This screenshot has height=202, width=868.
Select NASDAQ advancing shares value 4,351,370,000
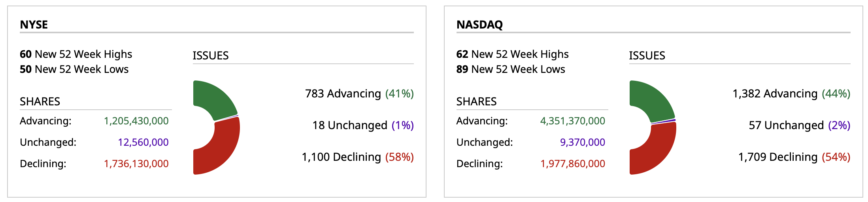tap(572, 121)
